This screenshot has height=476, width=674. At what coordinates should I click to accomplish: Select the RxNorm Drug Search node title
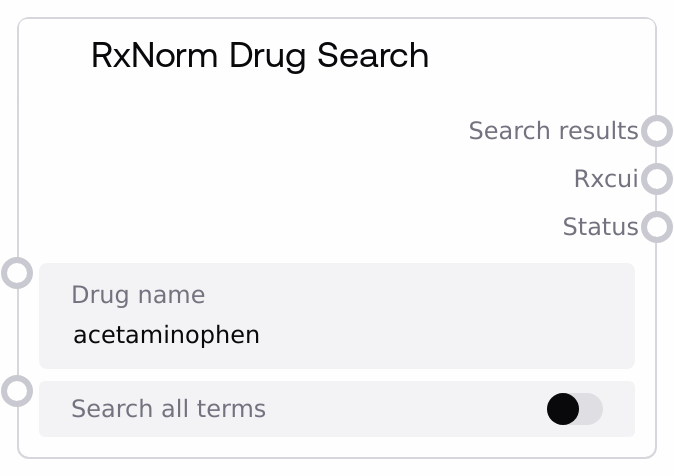(259, 55)
